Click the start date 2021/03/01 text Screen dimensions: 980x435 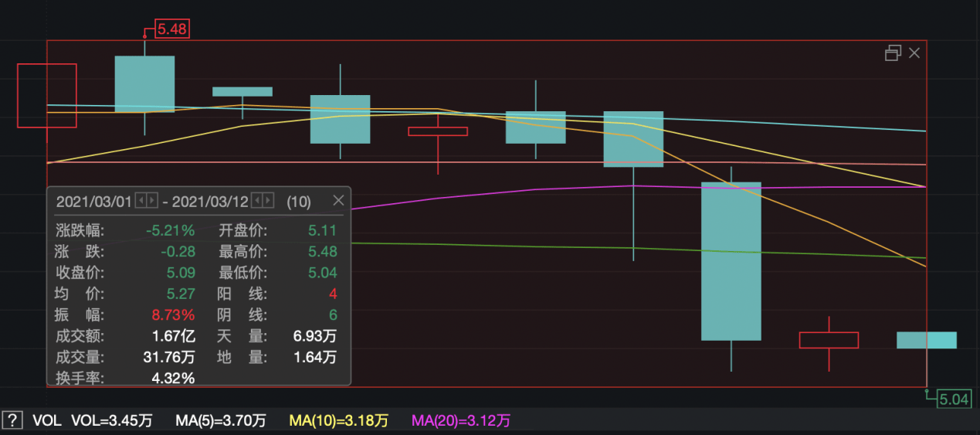(94, 201)
